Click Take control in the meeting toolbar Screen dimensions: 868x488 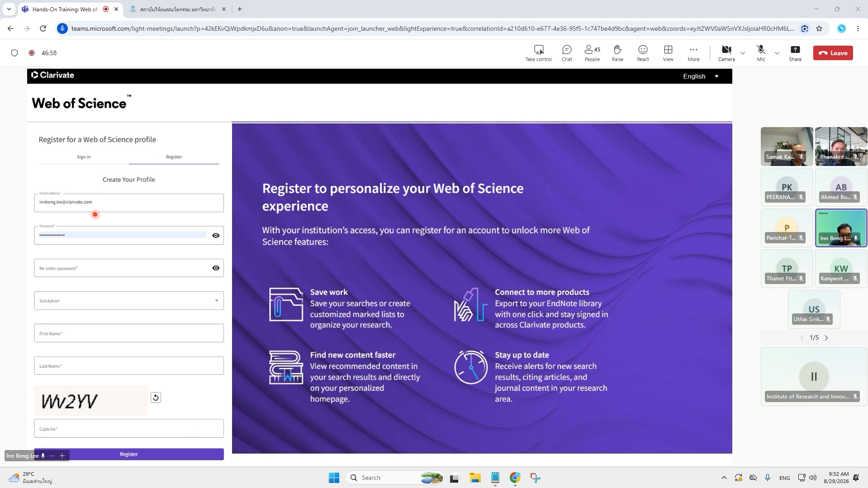coord(538,53)
